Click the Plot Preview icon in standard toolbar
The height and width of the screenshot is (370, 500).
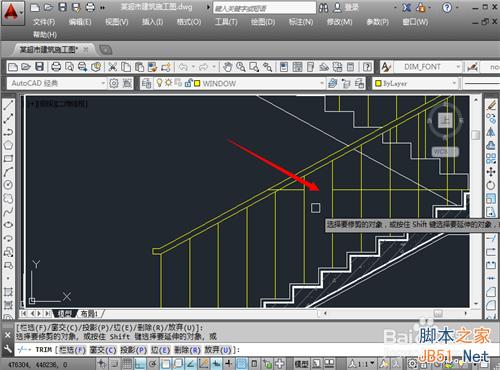coord(69,67)
